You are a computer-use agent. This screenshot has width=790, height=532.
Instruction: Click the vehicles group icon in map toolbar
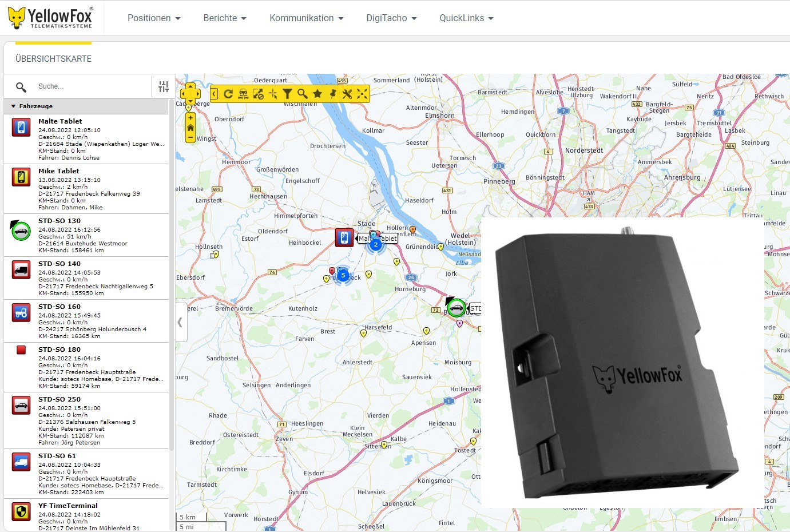point(243,94)
